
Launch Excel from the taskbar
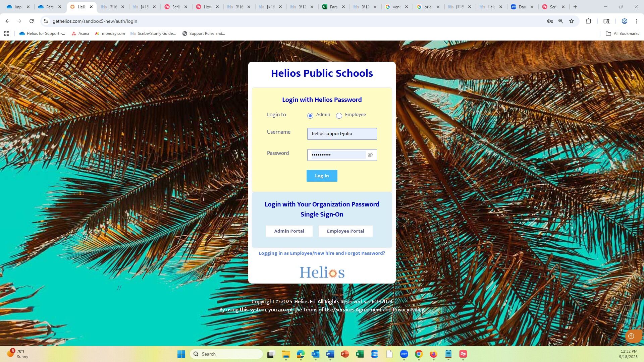tap(360, 354)
